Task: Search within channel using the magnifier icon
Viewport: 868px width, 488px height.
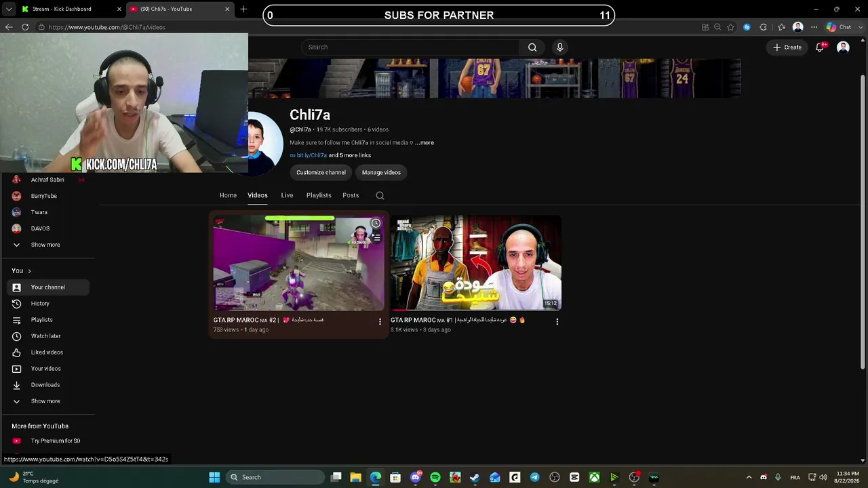Action: [x=380, y=195]
